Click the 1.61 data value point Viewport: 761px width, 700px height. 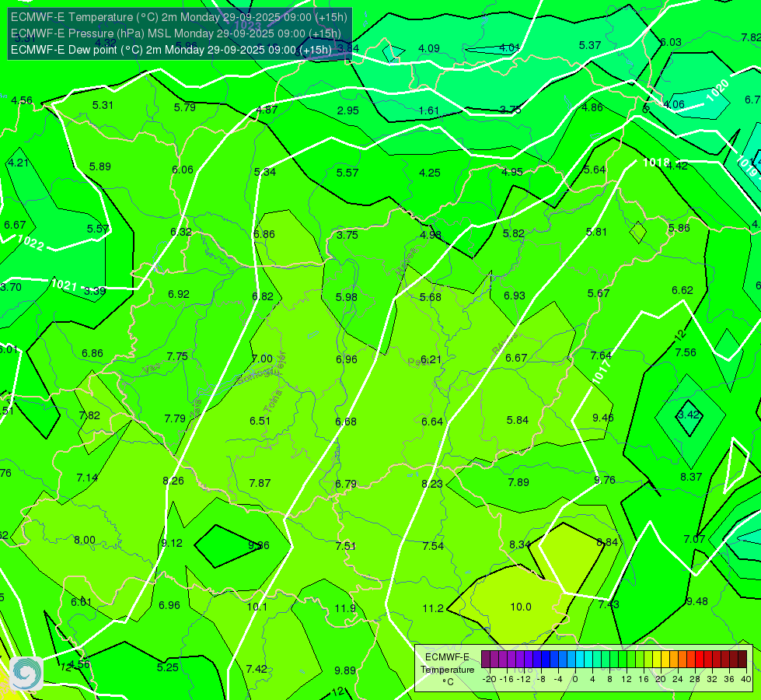point(429,110)
